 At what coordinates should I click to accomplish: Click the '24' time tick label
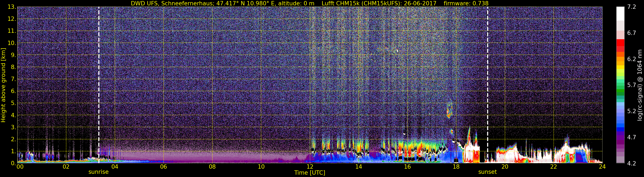(602, 167)
